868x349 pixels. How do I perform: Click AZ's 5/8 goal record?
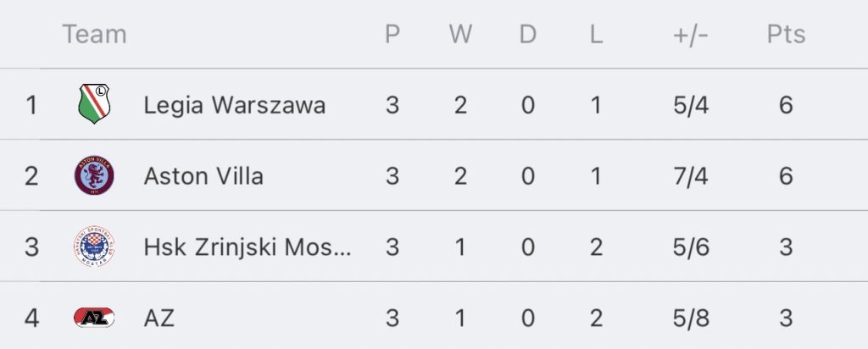point(689,319)
